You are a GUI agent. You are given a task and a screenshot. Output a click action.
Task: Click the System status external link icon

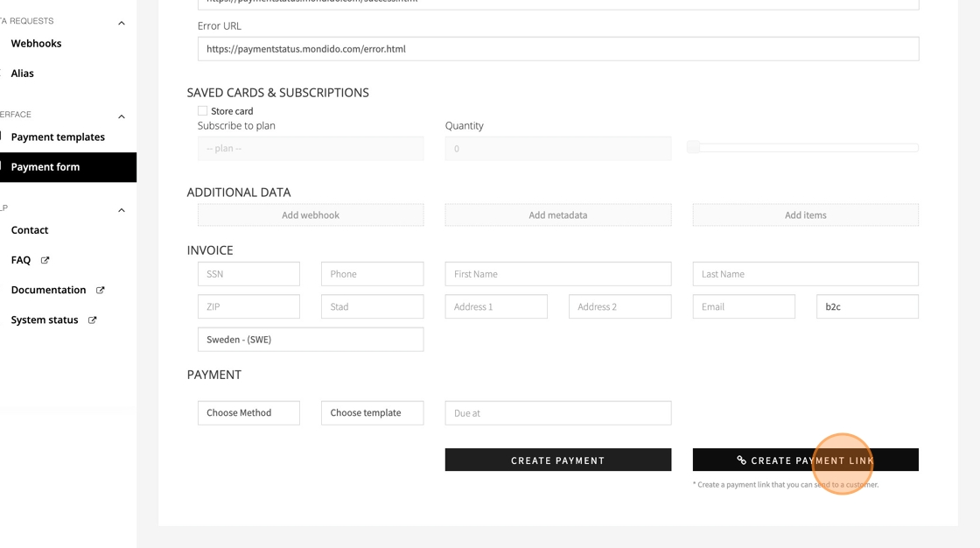coord(92,320)
